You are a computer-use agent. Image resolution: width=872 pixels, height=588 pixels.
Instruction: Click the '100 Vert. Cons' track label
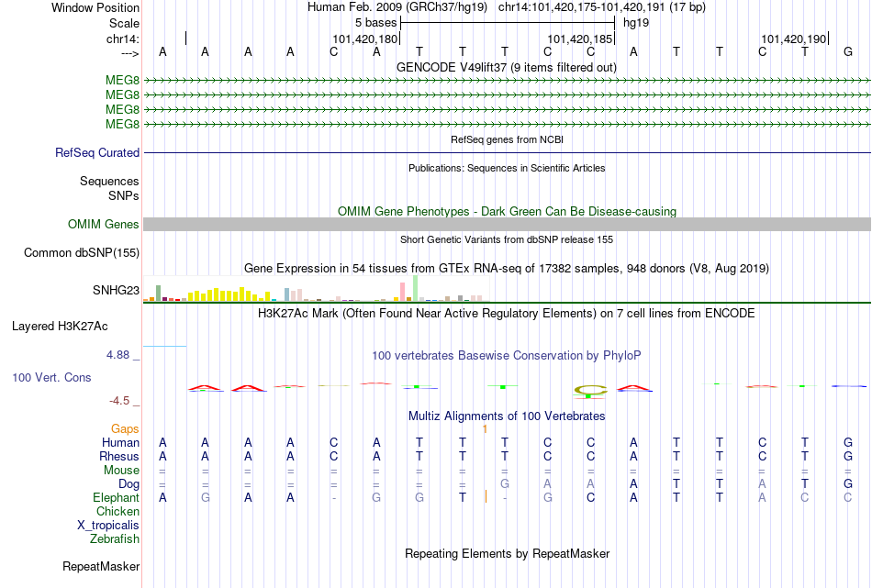[51, 377]
